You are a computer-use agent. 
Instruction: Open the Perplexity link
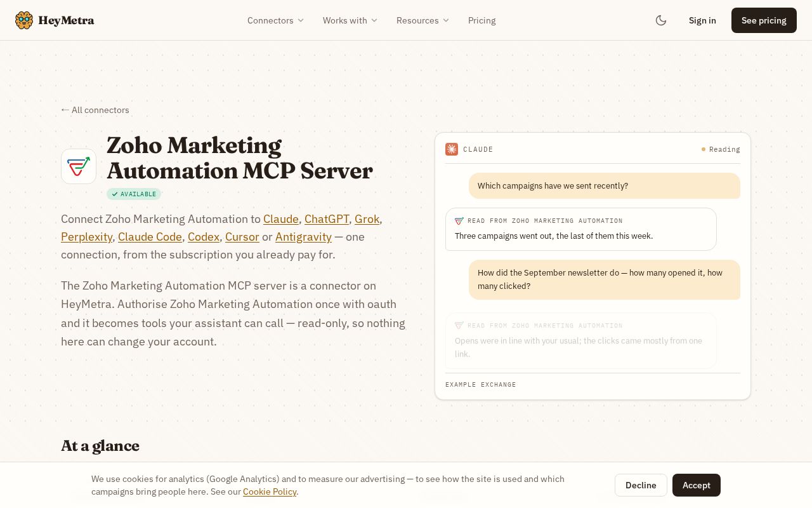pyautogui.click(x=86, y=237)
